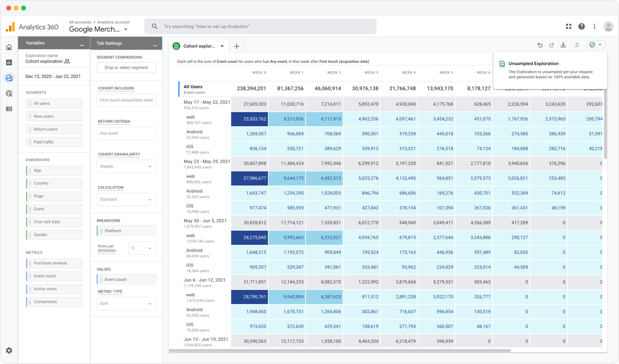Open the three-dot more options menu
The width and height of the screenshot is (619, 364).
pos(595,26)
